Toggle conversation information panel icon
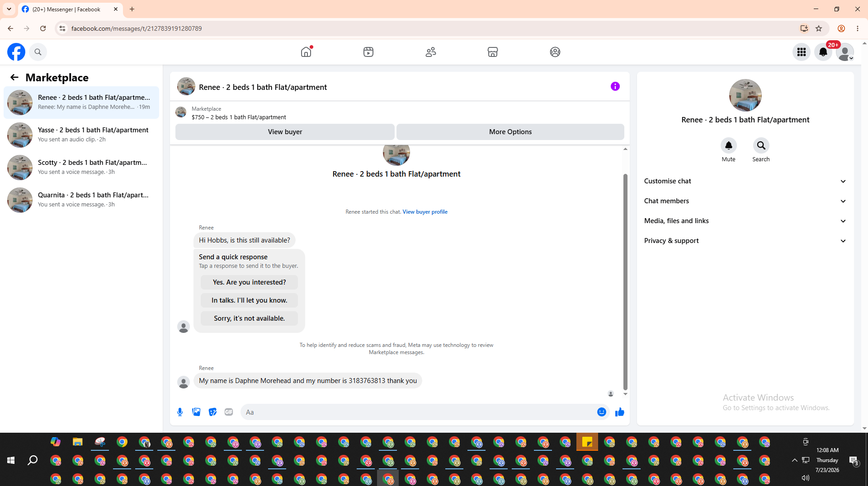The image size is (868, 486). (615, 86)
